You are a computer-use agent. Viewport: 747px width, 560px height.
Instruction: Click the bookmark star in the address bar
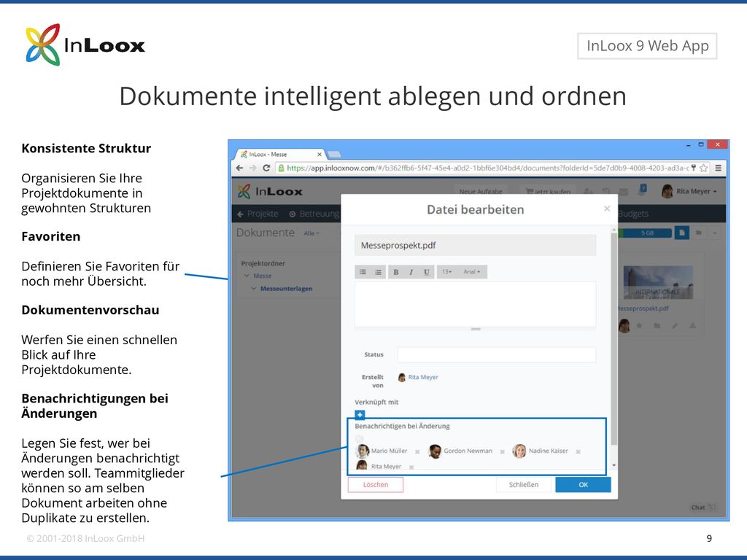(x=703, y=168)
